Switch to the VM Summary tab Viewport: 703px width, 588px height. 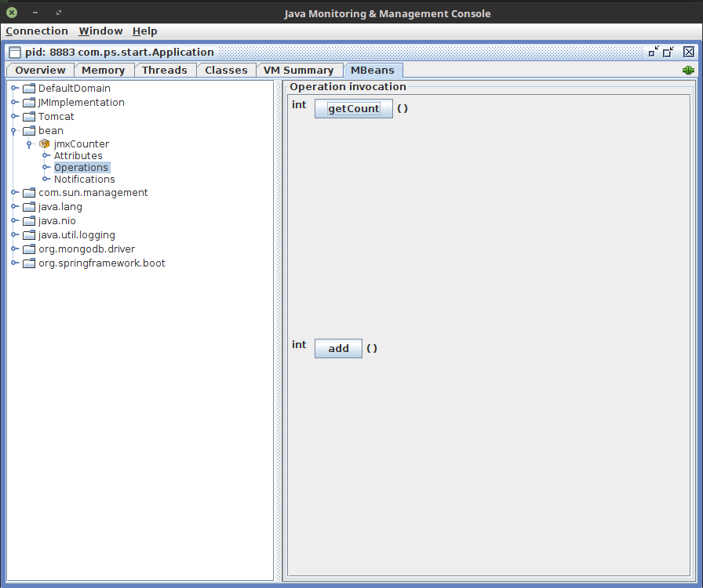298,71
